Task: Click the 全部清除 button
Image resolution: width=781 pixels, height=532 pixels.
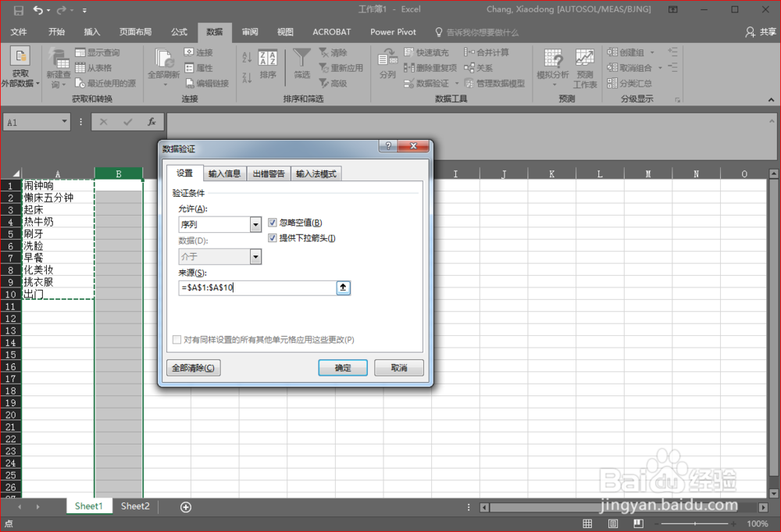Action: pos(193,367)
